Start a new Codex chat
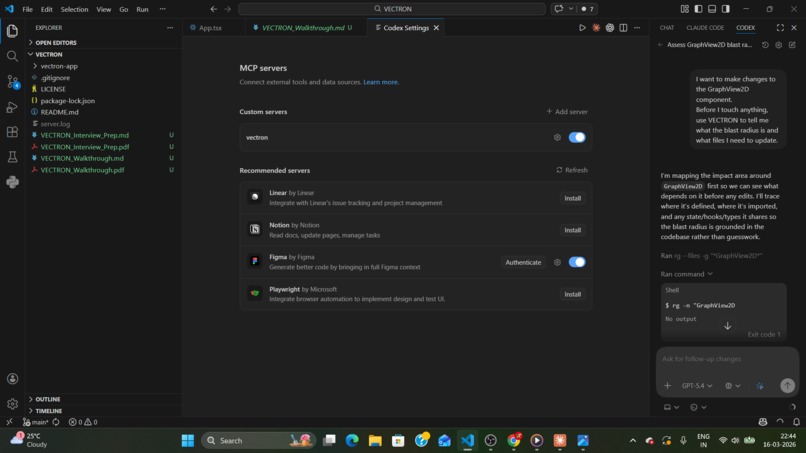This screenshot has height=453, width=806. (792, 45)
